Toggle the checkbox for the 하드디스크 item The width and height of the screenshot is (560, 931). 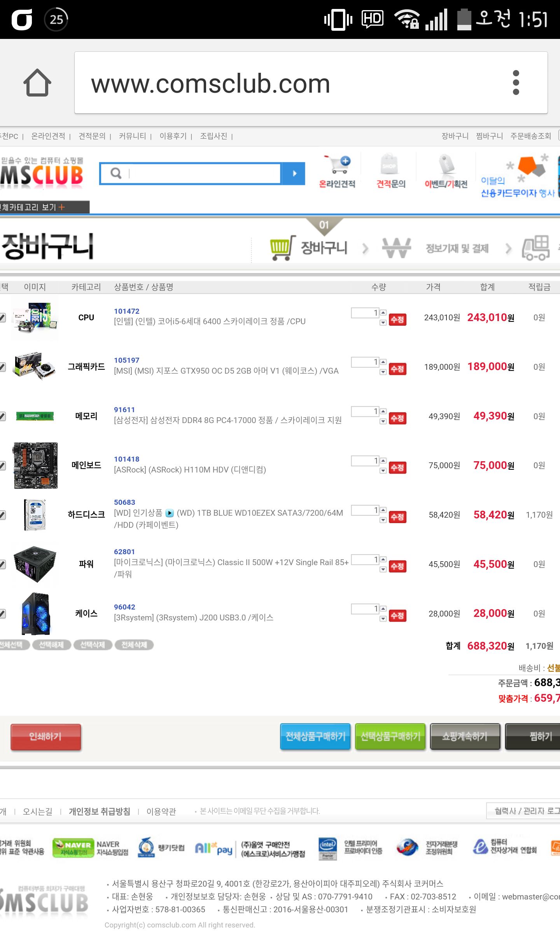(2, 515)
